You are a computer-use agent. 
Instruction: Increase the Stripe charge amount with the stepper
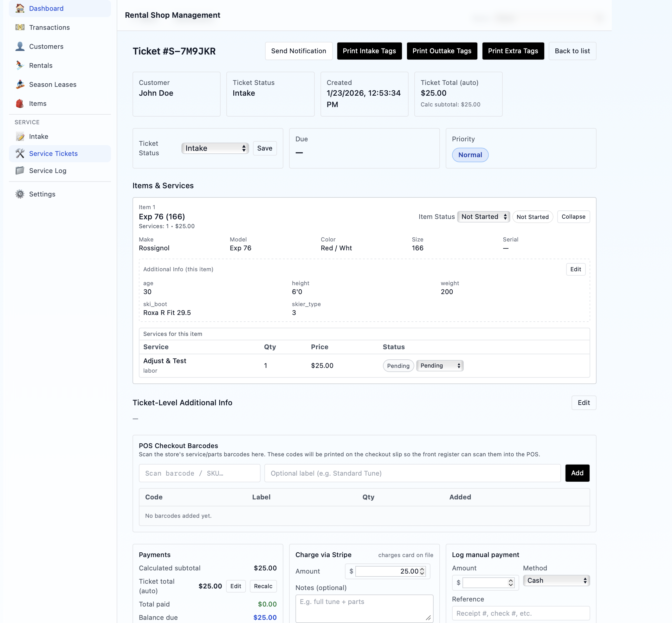pos(422,569)
